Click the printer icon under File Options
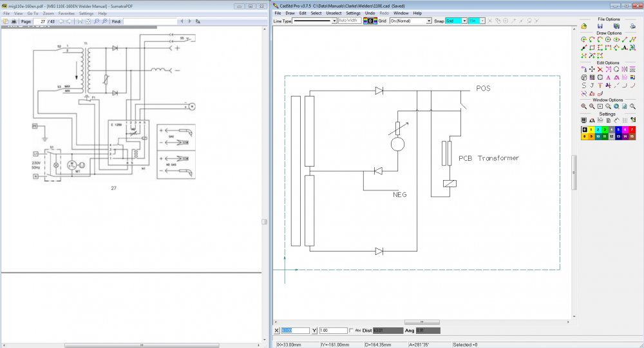Screen dimensions: 644x348 tap(632, 26)
